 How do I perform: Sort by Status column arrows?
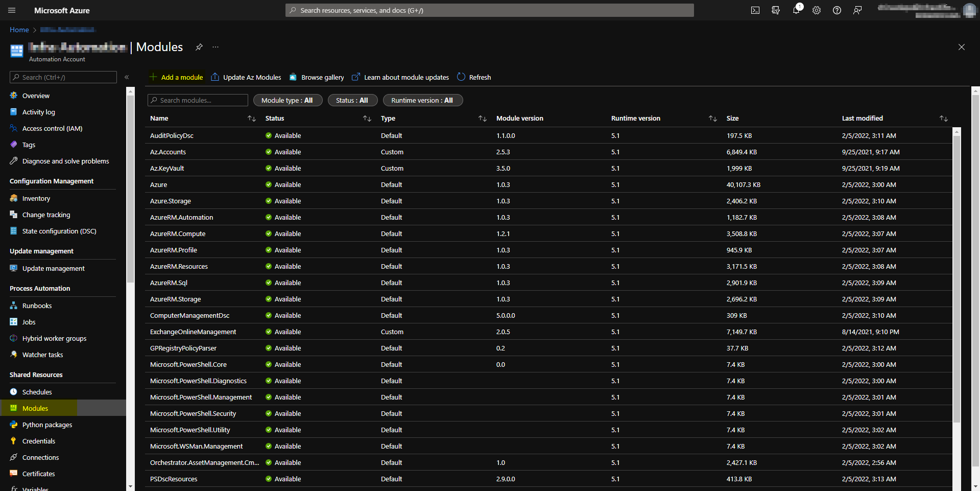tap(367, 119)
